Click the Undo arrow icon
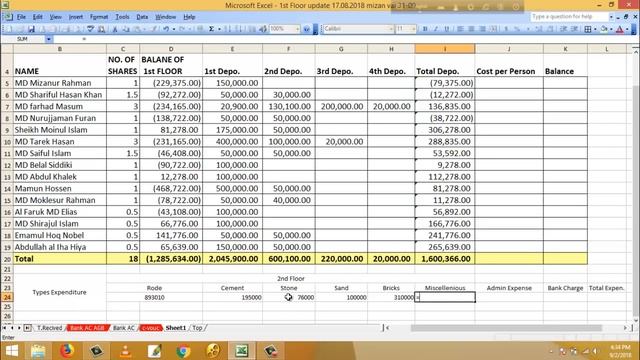Viewport: 640px width, 360px height. click(x=166, y=29)
